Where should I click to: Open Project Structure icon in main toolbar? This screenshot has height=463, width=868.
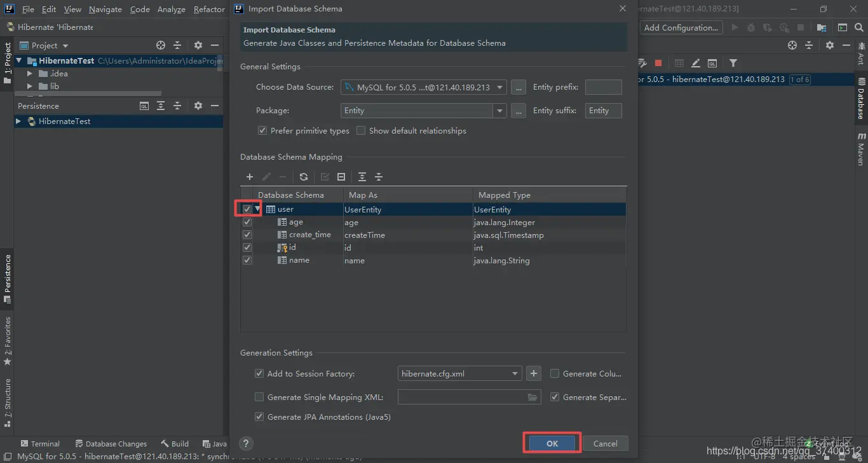[822, 27]
